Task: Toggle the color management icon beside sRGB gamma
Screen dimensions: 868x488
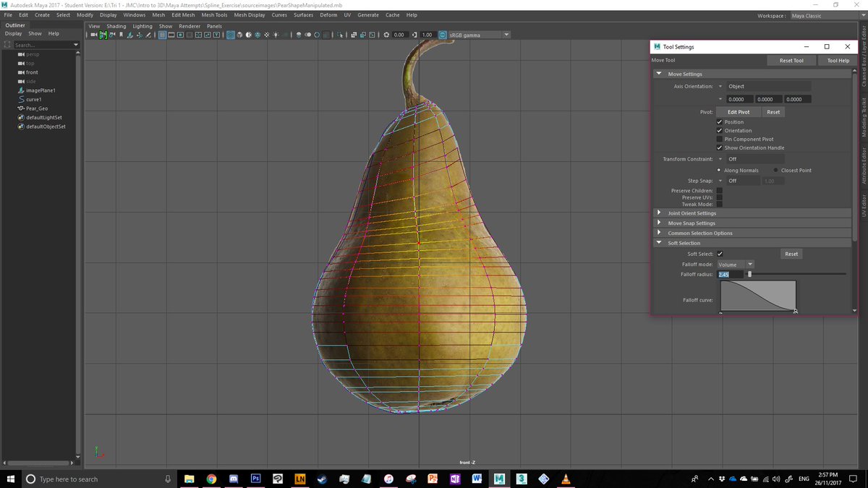Action: [442, 35]
